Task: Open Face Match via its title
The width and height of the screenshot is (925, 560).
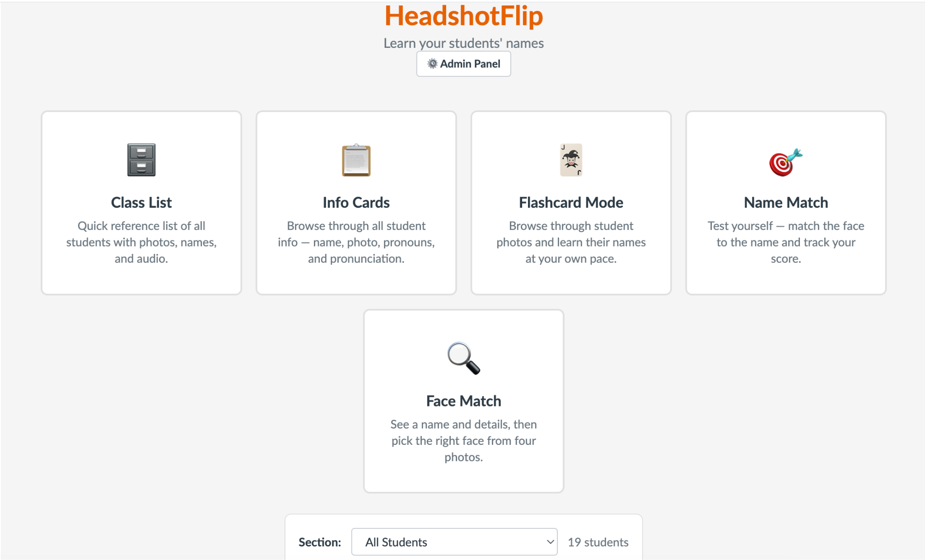Action: tap(463, 401)
